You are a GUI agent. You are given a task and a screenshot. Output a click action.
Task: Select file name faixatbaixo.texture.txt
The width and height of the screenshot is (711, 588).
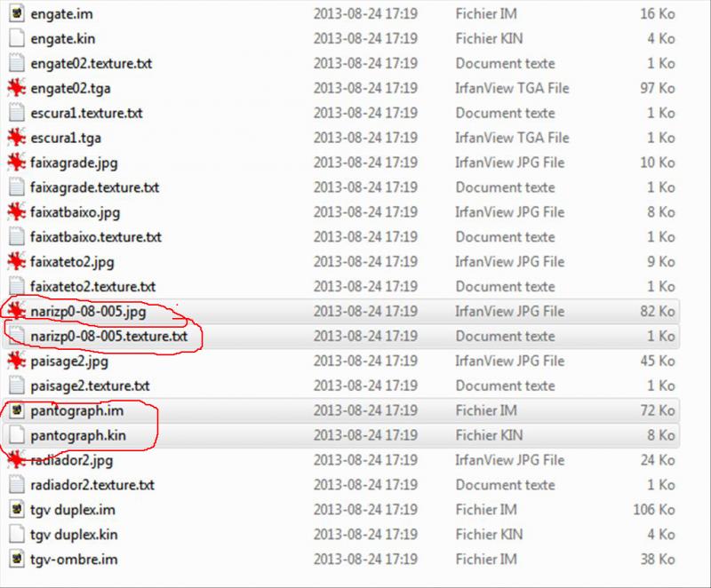96,237
